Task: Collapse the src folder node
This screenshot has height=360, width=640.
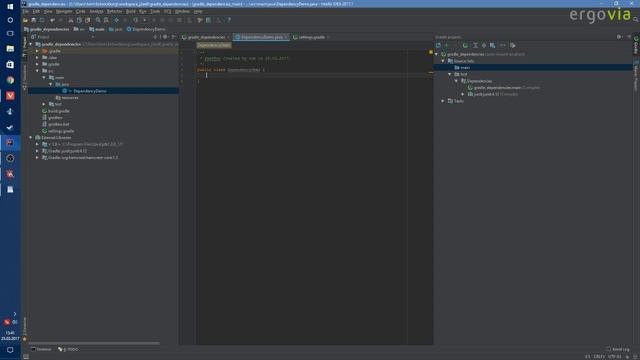Action: point(38,71)
